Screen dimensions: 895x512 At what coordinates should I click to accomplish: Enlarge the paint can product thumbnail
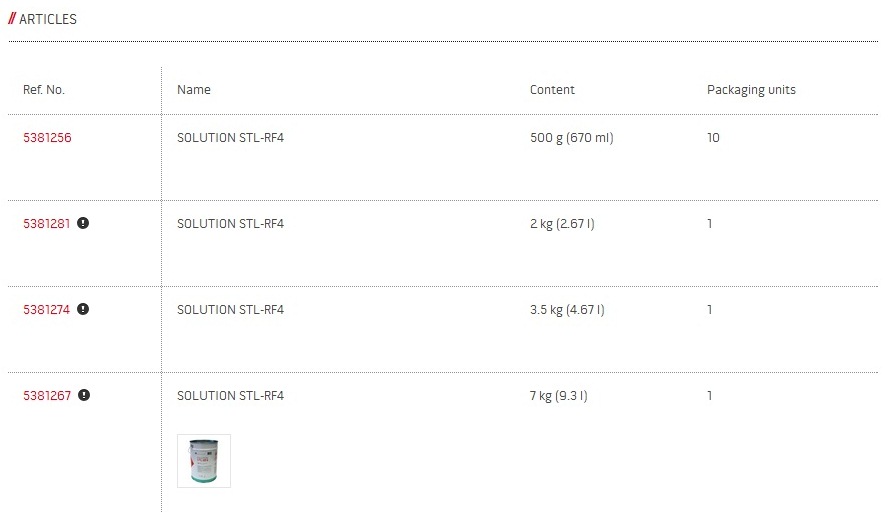204,460
